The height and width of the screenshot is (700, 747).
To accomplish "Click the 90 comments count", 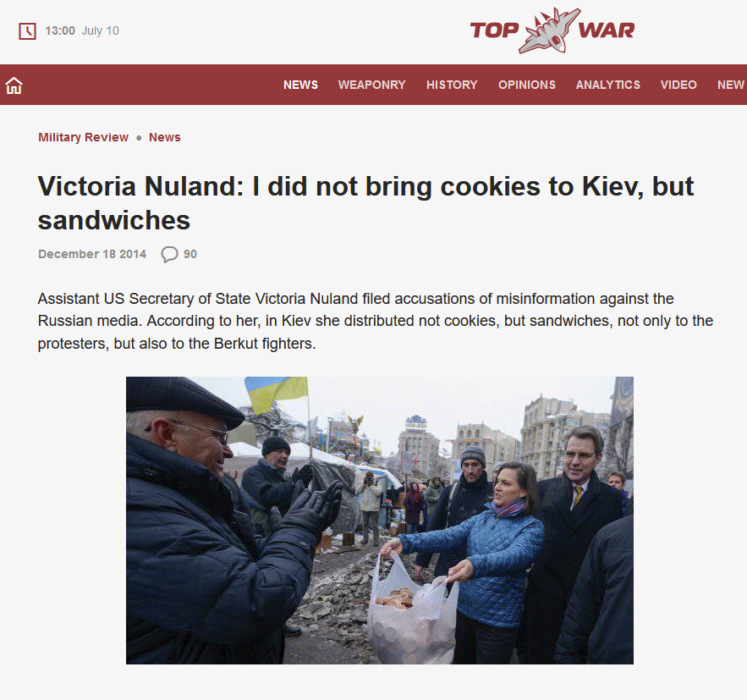I will 190,255.
